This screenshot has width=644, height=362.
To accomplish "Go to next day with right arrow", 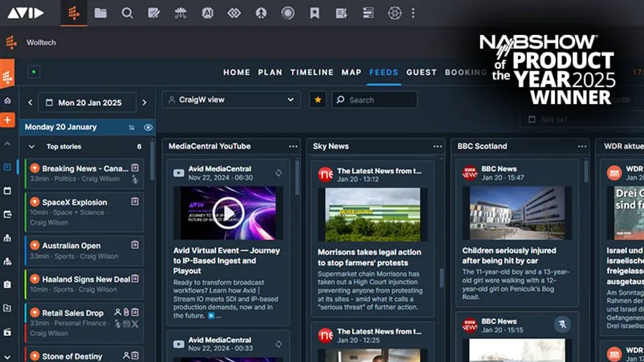I will pos(144,103).
